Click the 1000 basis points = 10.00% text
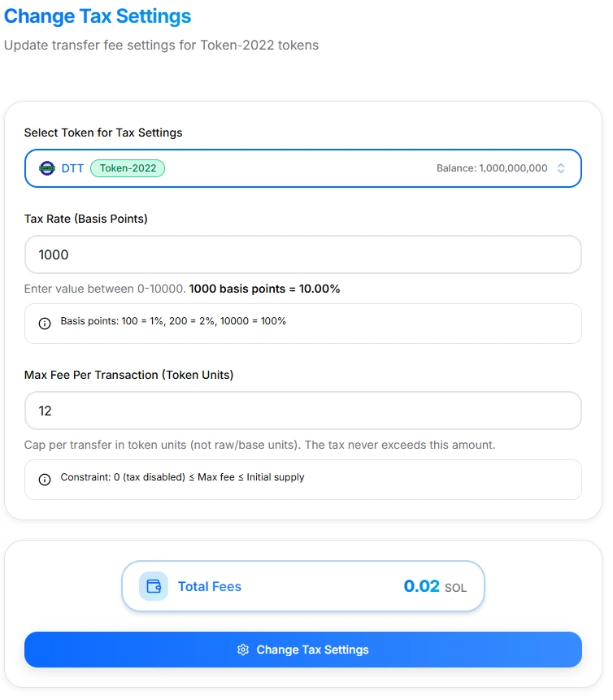The width and height of the screenshot is (613, 700). (268, 289)
